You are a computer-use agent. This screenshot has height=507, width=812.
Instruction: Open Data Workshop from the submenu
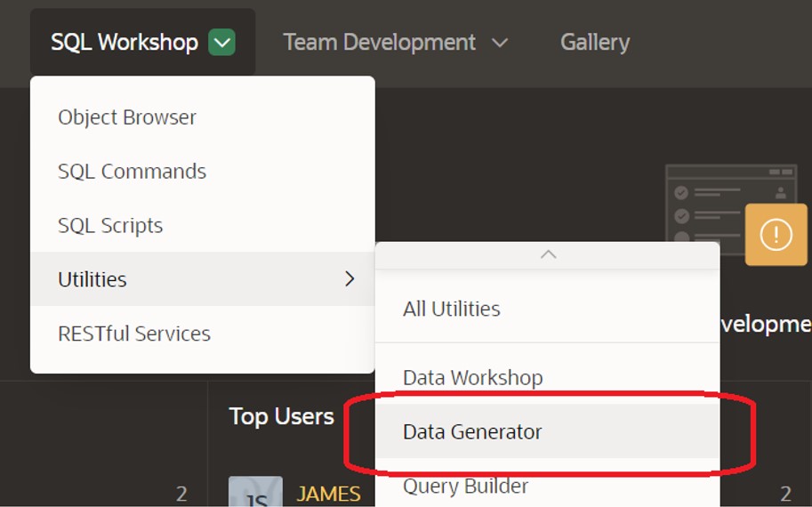(472, 377)
